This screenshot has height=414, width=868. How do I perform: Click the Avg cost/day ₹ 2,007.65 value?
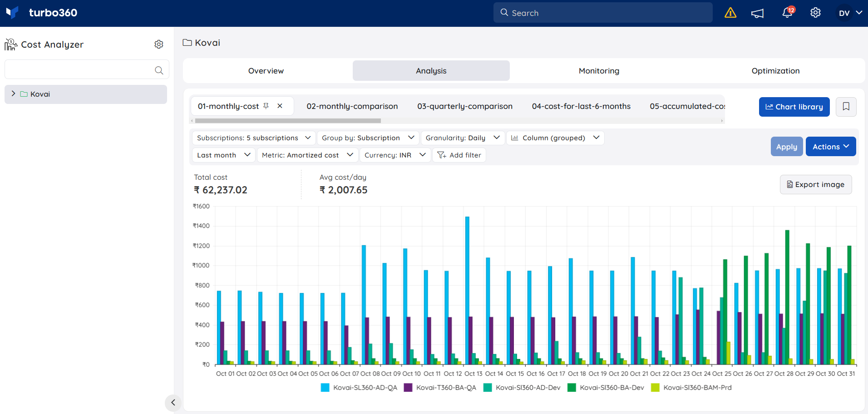[x=344, y=190]
